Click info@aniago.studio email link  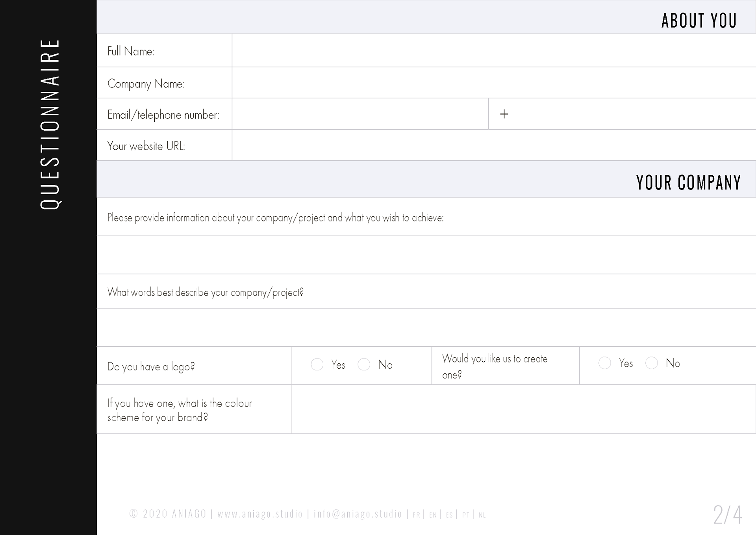(x=358, y=514)
